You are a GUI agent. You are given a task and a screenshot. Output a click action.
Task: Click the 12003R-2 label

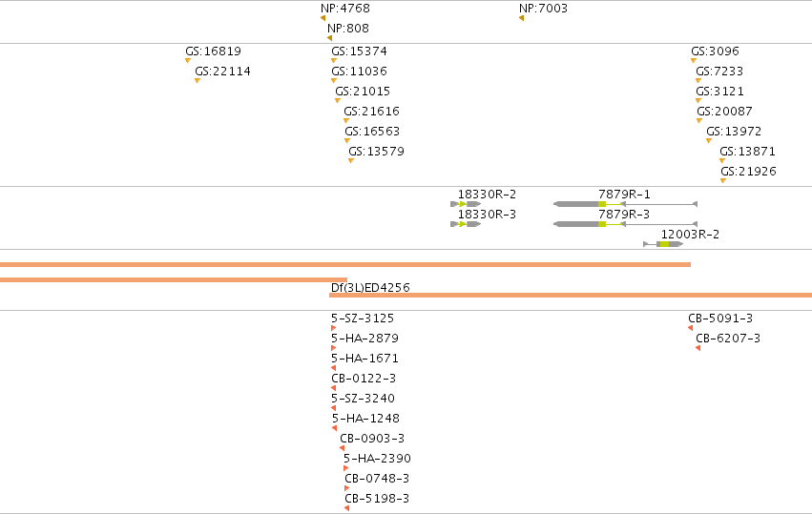[x=690, y=235]
